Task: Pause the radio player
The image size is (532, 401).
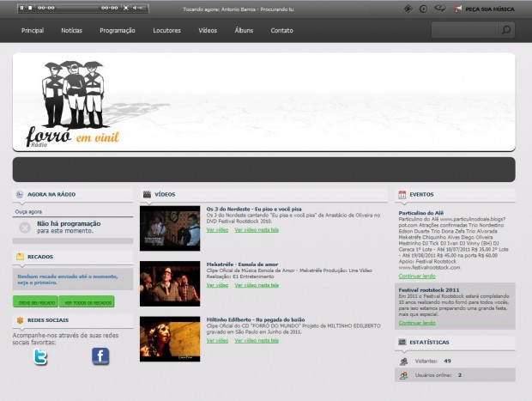Action: (21, 8)
